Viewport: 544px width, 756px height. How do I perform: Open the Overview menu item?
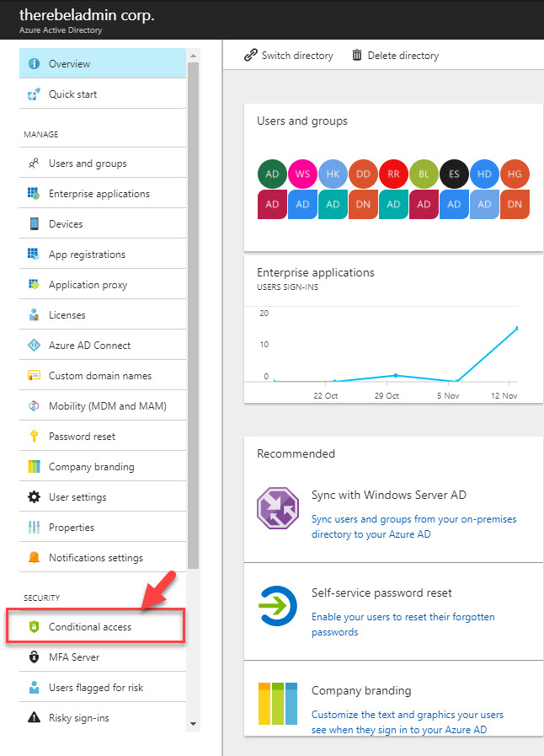tap(103, 63)
